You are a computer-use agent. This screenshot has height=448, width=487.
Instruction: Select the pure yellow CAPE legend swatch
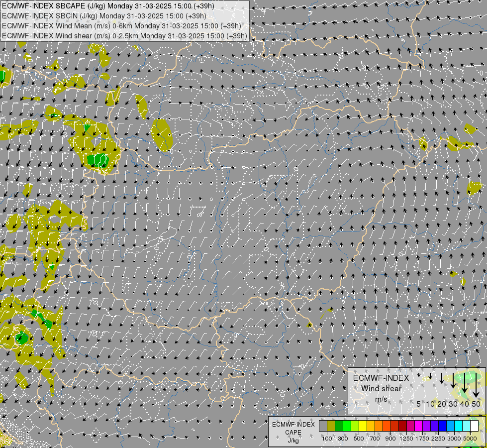tap(363, 426)
